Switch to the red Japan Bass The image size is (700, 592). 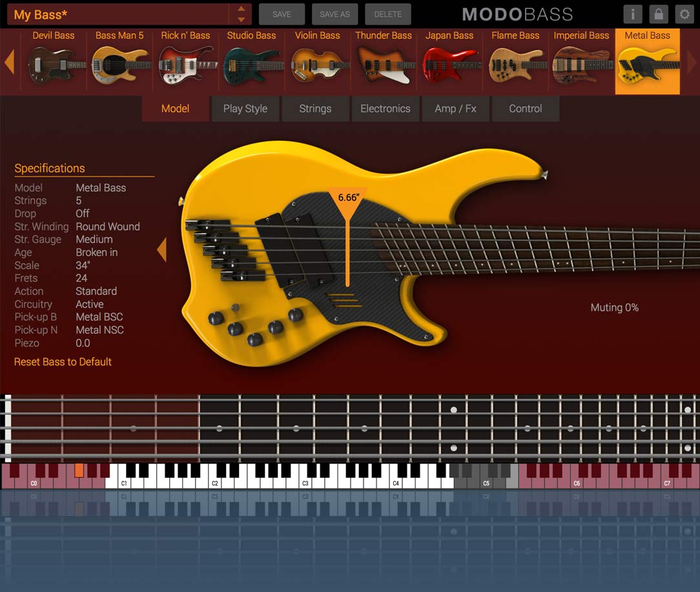[x=449, y=63]
